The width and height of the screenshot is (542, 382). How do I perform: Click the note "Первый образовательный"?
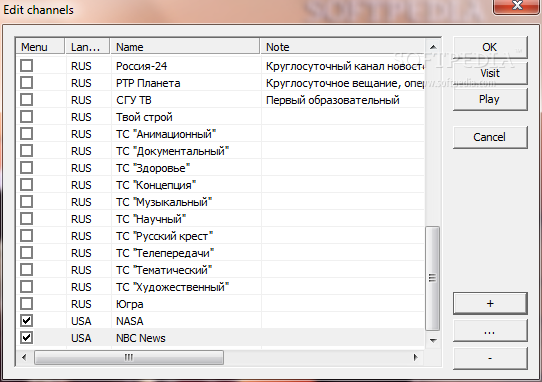click(333, 100)
